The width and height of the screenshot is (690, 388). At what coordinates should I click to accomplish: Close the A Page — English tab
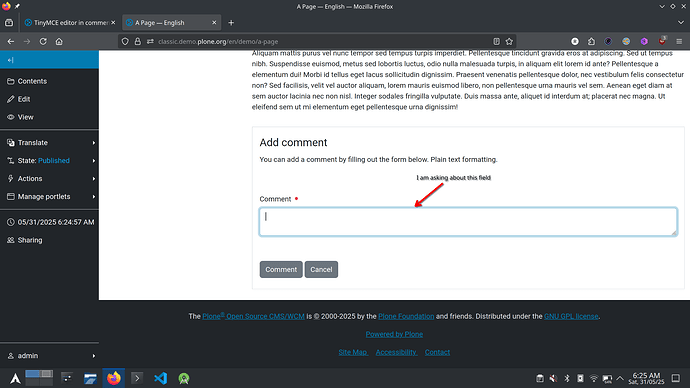point(214,22)
